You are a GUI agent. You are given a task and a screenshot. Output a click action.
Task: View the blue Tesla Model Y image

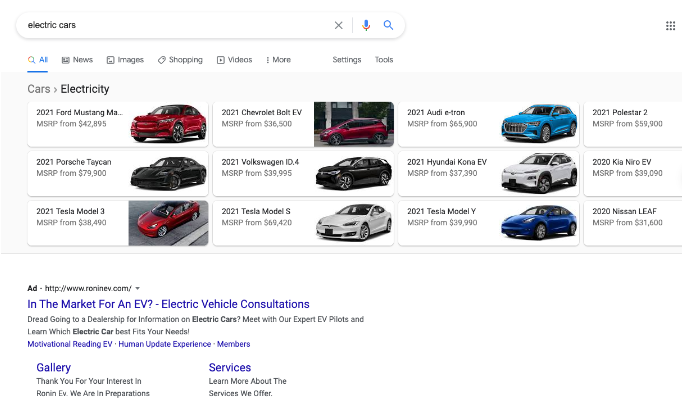pos(539,223)
